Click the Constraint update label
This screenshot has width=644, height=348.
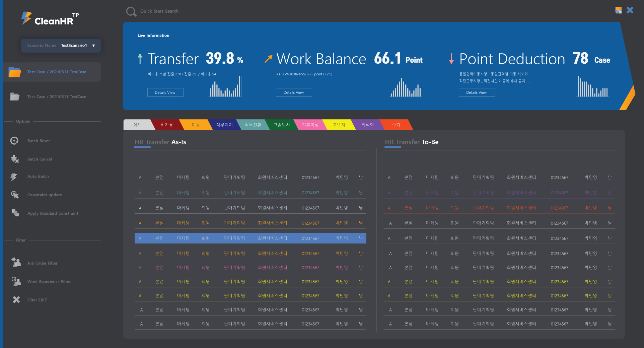[x=45, y=195]
